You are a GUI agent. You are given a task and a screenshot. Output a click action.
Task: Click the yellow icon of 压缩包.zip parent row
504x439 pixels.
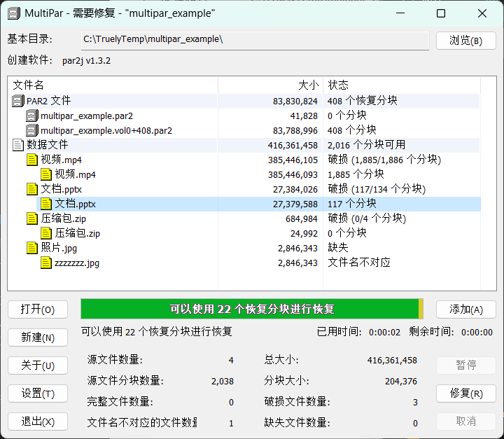click(x=32, y=219)
